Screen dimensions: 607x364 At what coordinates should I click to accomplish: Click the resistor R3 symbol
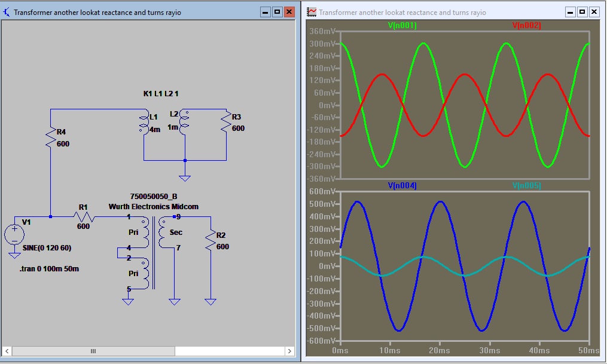pos(227,123)
